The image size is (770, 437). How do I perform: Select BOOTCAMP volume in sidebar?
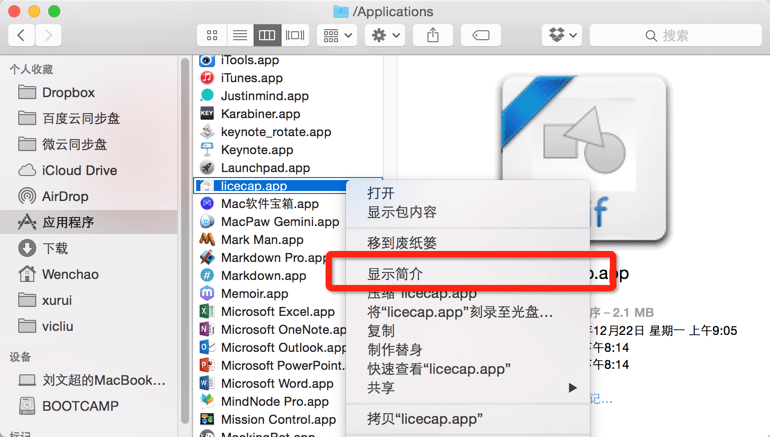pyautogui.click(x=88, y=406)
